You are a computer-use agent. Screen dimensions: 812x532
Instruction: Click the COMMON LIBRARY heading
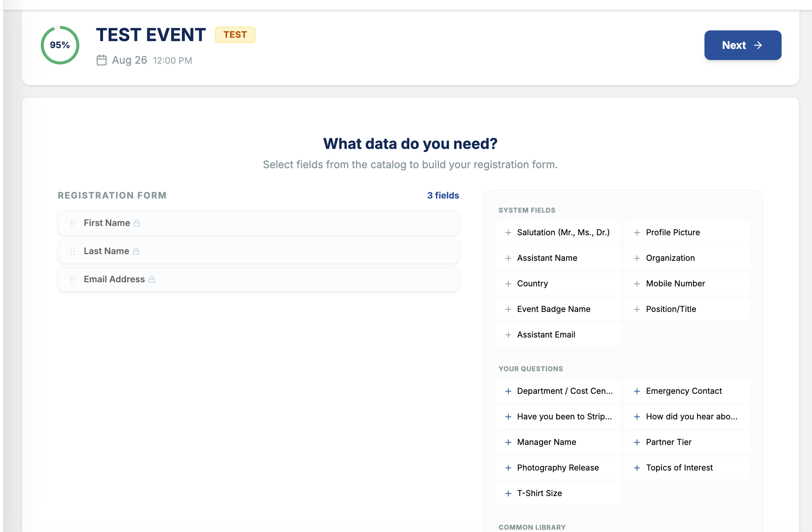click(532, 528)
